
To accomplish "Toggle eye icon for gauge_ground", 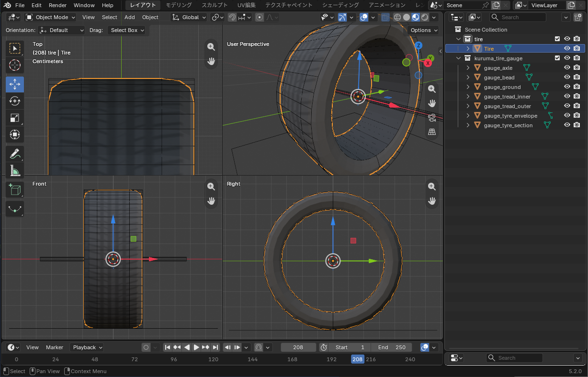I will coord(567,87).
